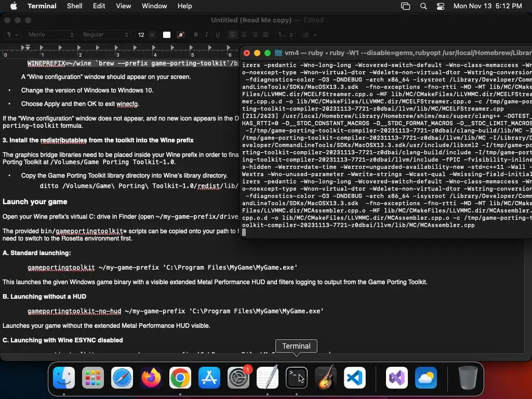
Task: Open line spacing dropdown in TextEdit
Action: [286, 35]
